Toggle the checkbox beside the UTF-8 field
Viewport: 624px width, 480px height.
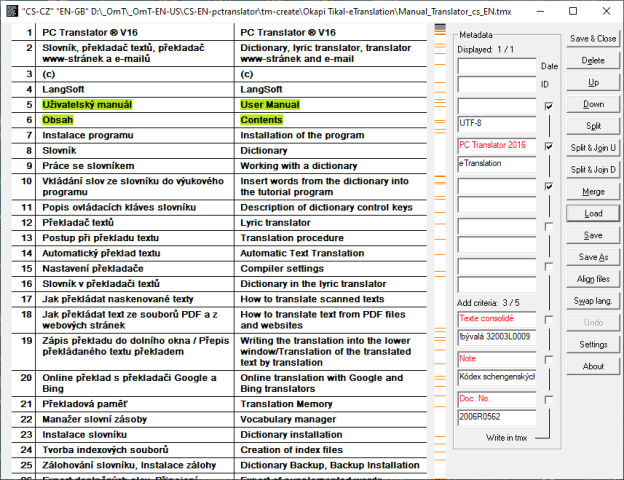549,106
